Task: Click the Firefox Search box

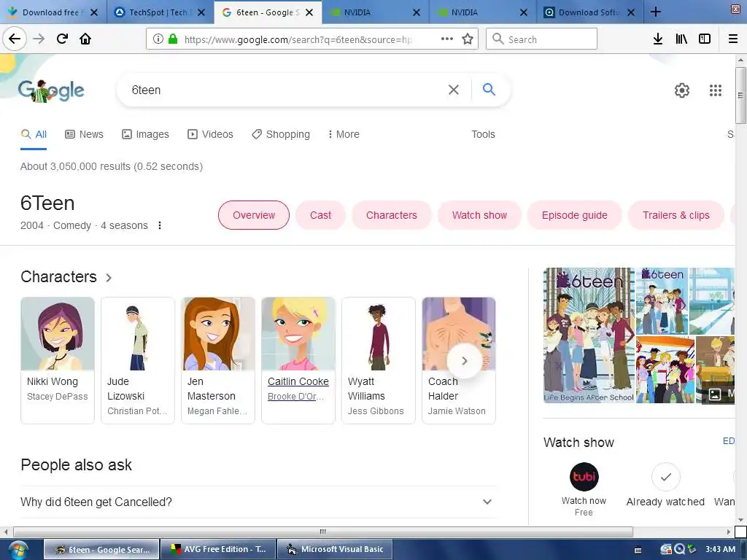Action: coord(542,39)
